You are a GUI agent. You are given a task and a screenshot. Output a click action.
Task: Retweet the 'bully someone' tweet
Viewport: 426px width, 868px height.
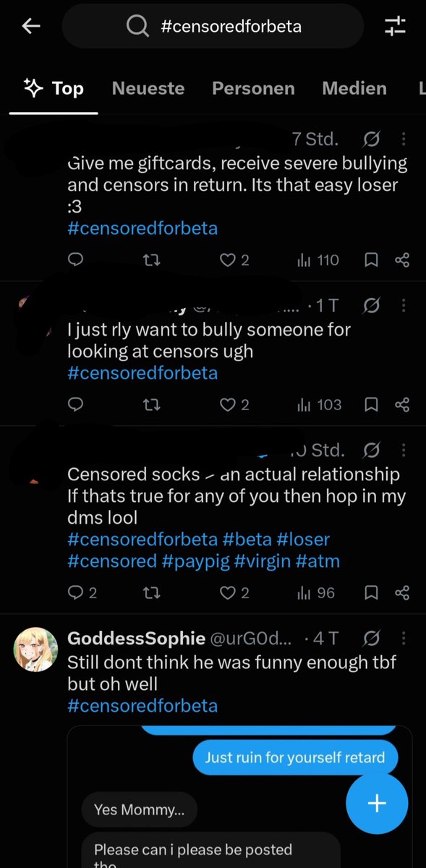point(151,404)
